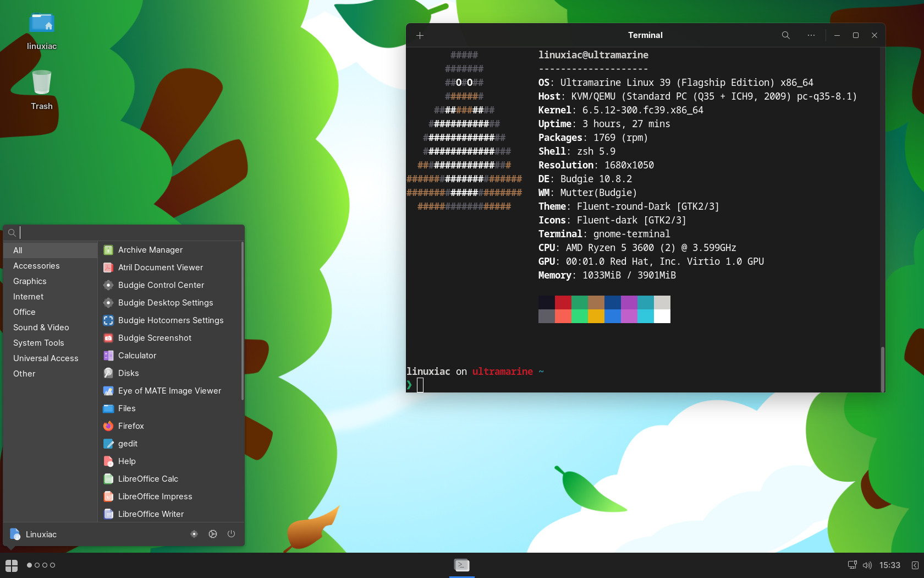This screenshot has height=578, width=924.
Task: Open the Raven sidebar toggle icon
Action: point(915,565)
